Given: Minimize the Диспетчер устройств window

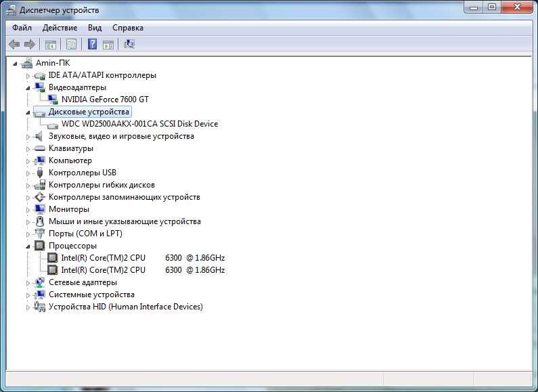Looking at the screenshot, I should (474, 7).
